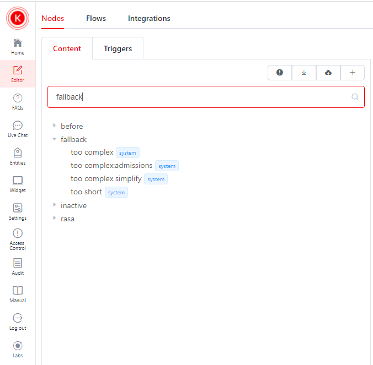Open the 'too complex:admissions' node
The height and width of the screenshot is (365, 373).
tap(111, 165)
